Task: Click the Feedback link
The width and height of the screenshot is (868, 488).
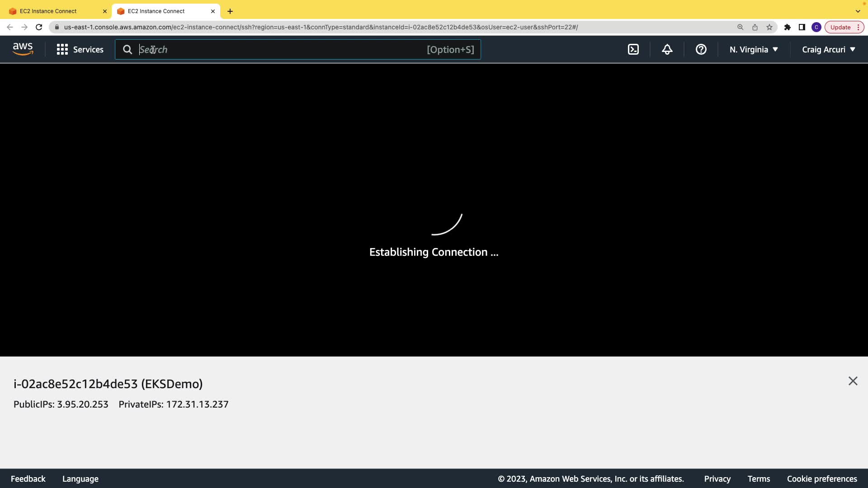Action: click(x=28, y=479)
